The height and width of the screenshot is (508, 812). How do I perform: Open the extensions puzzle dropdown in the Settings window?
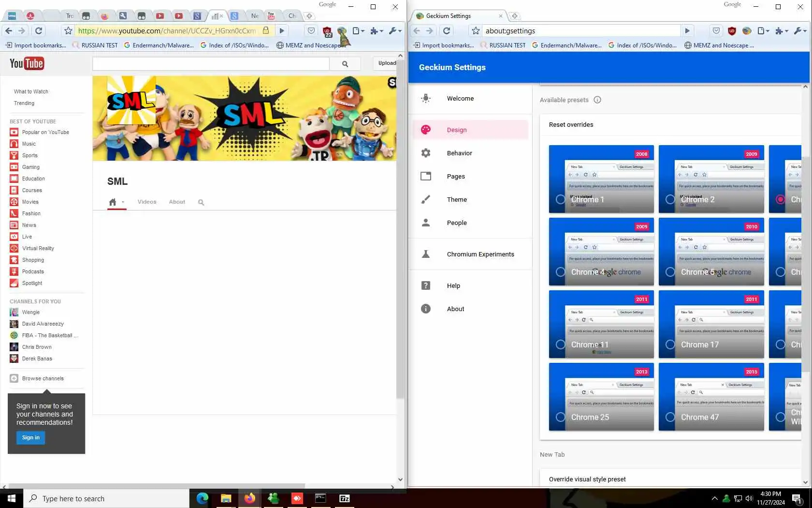click(x=782, y=31)
